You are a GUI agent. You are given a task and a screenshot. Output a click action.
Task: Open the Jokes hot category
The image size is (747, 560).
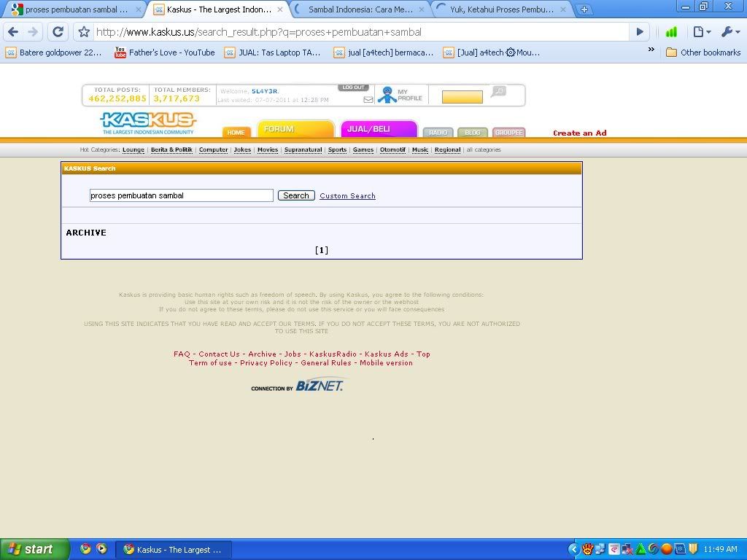pyautogui.click(x=242, y=149)
